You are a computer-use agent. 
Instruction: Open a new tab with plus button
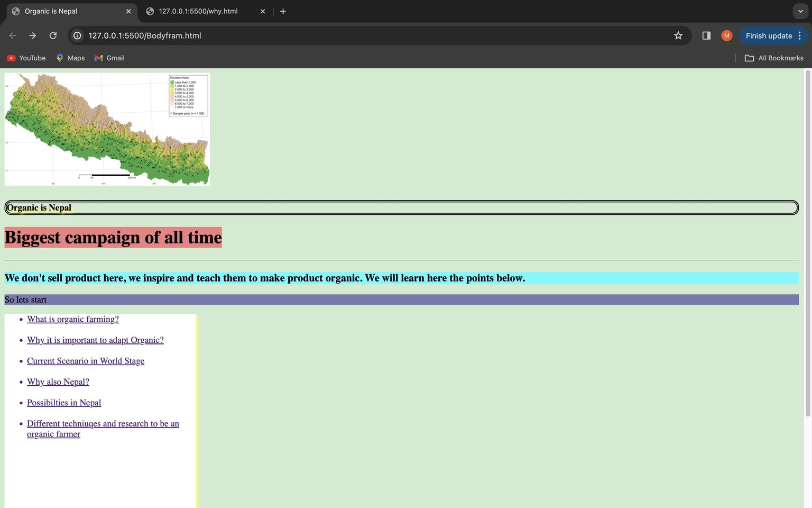pyautogui.click(x=283, y=11)
